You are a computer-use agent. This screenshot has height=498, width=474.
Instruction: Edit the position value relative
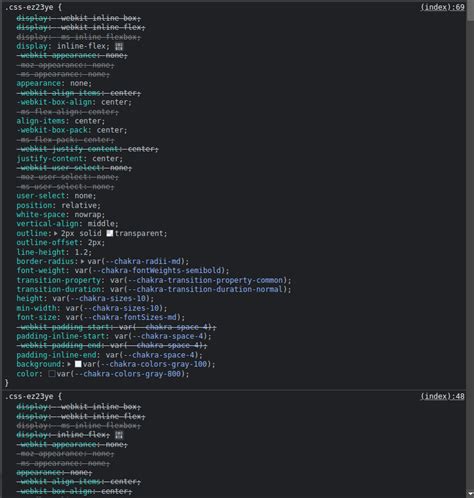[x=79, y=205]
